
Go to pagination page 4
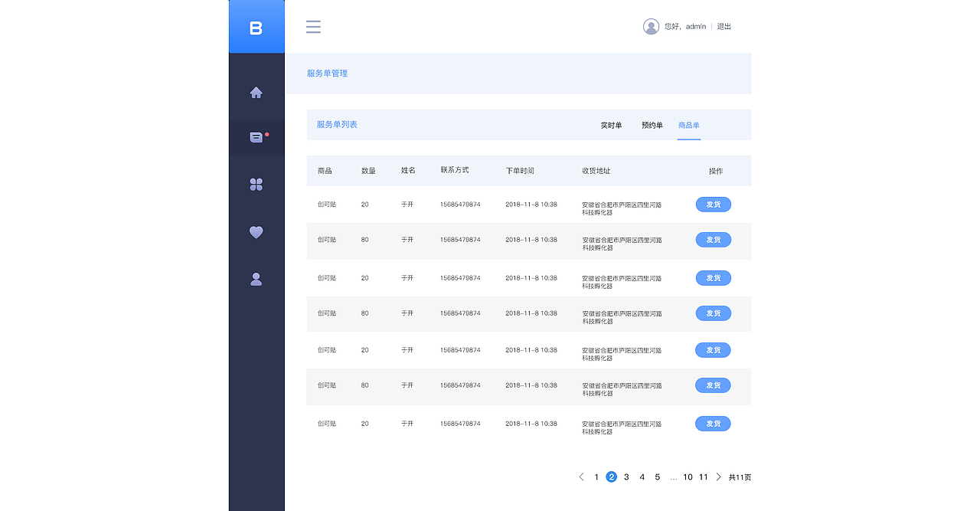tap(642, 477)
